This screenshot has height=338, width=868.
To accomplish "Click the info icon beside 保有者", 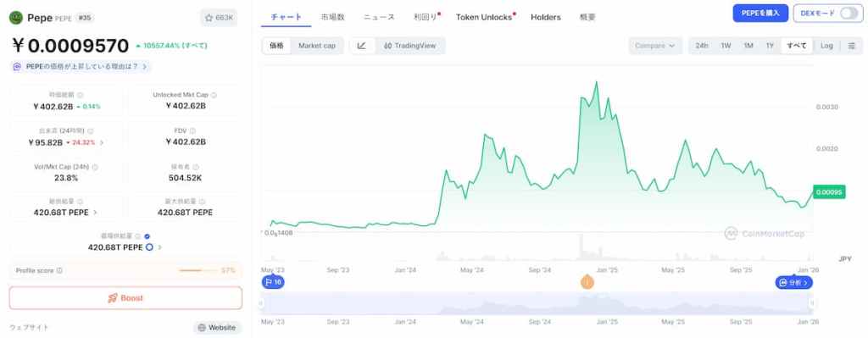I will click(x=196, y=167).
